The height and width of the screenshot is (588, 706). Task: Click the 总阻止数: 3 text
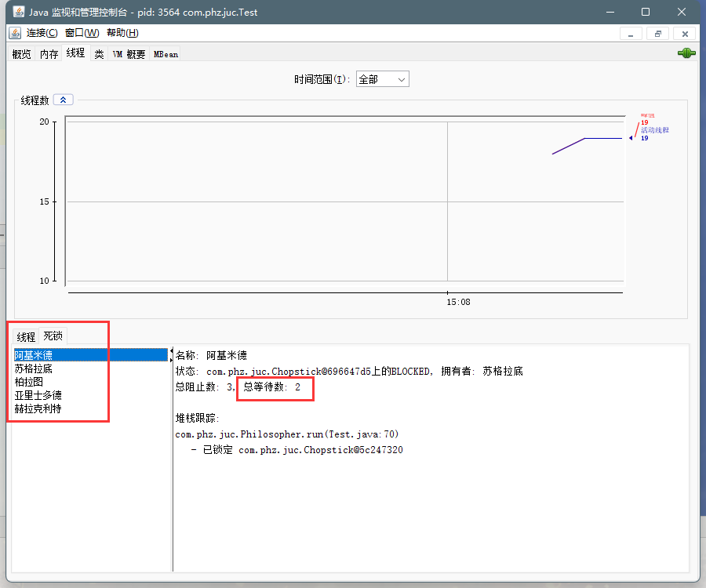click(x=205, y=387)
